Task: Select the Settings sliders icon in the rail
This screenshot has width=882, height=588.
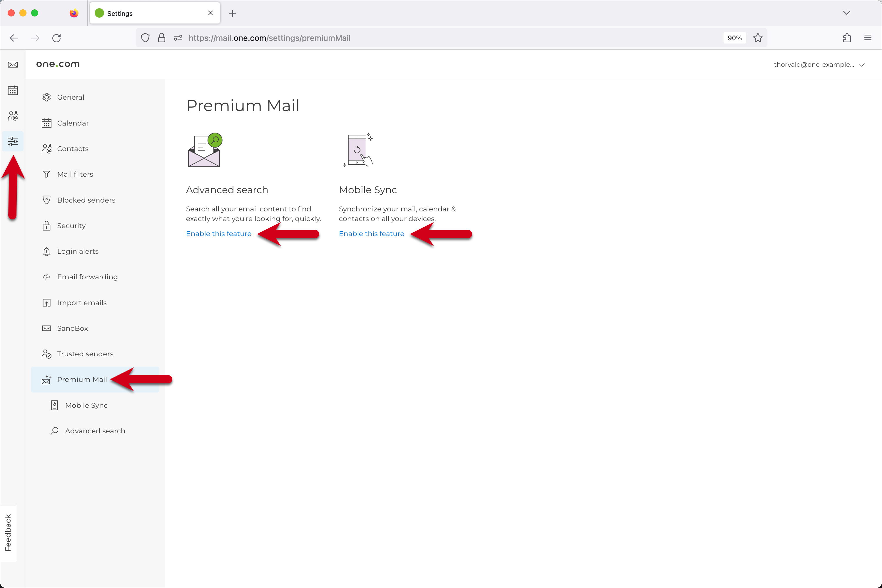Action: [13, 141]
